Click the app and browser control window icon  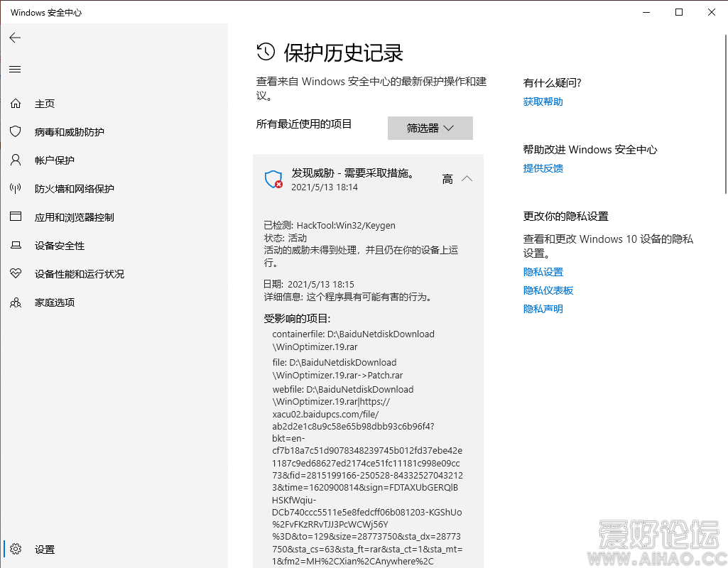[x=16, y=217]
